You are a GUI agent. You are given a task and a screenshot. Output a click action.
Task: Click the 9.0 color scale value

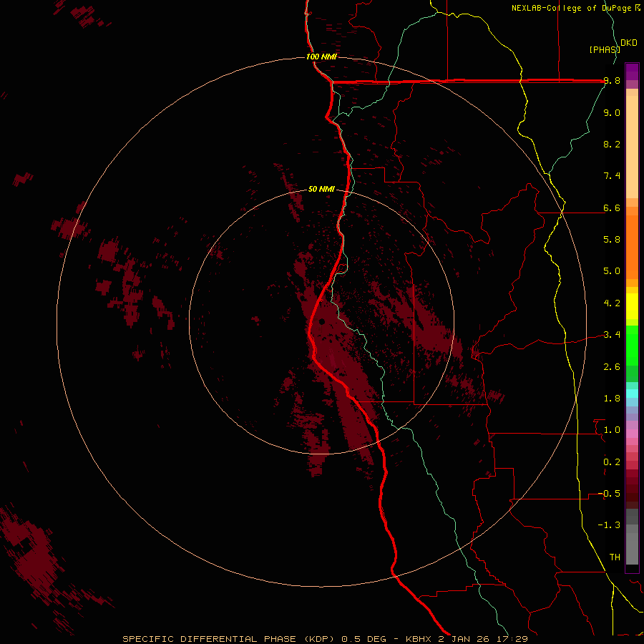coord(612,112)
